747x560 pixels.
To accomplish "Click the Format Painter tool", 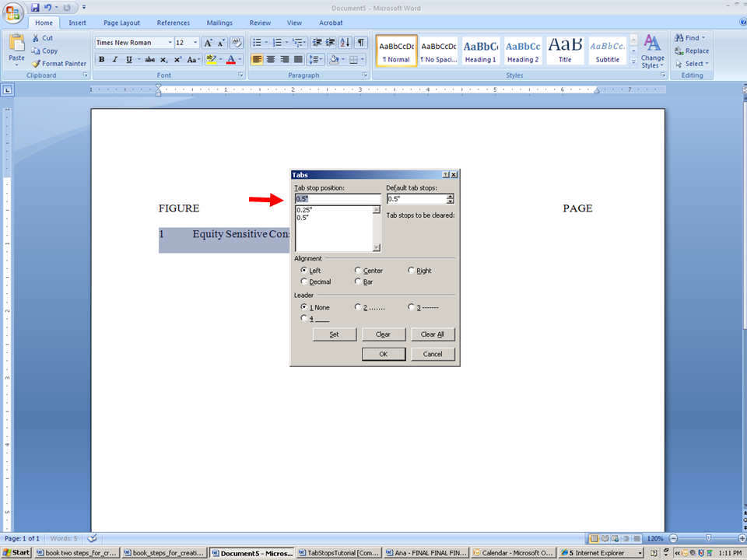I will pos(59,64).
